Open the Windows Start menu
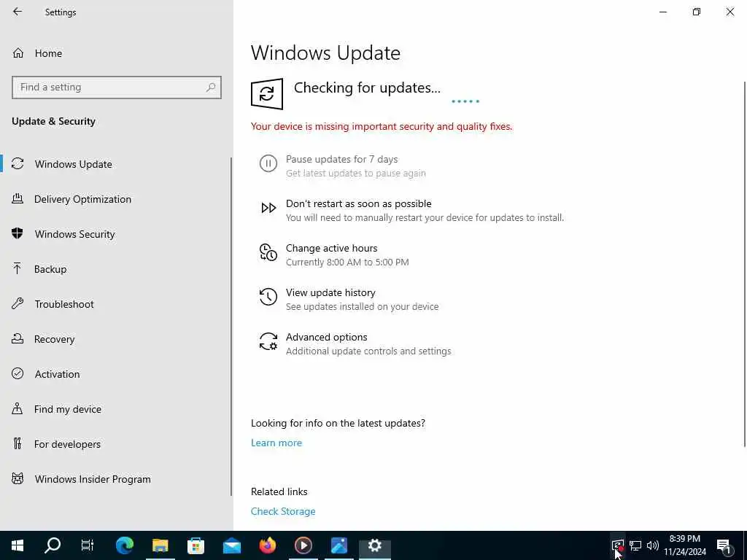Screen dimensions: 747x560 click(18, 545)
